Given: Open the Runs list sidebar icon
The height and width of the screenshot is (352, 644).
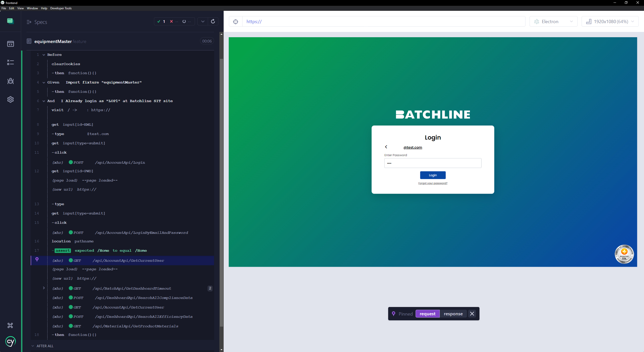Looking at the screenshot, I should click(10, 62).
